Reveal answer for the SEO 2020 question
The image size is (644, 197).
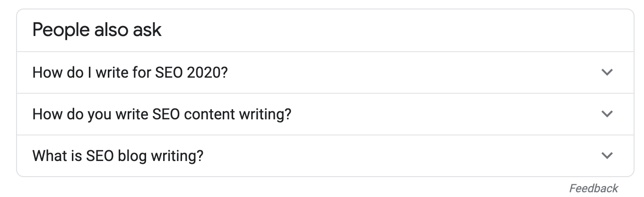pos(130,73)
